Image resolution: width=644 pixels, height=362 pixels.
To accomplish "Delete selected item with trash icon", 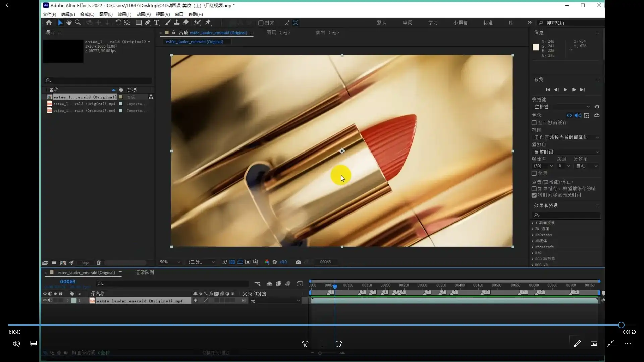I will pyautogui.click(x=99, y=263).
